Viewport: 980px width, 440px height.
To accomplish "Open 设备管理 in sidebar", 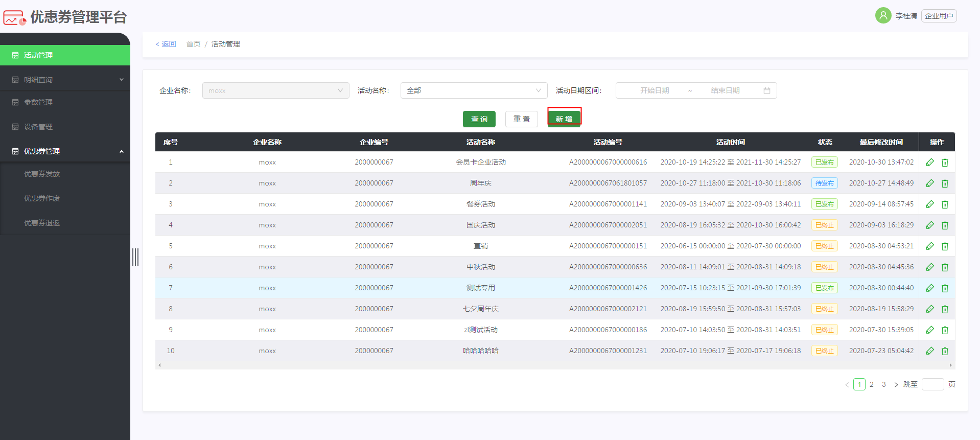I will (x=65, y=127).
